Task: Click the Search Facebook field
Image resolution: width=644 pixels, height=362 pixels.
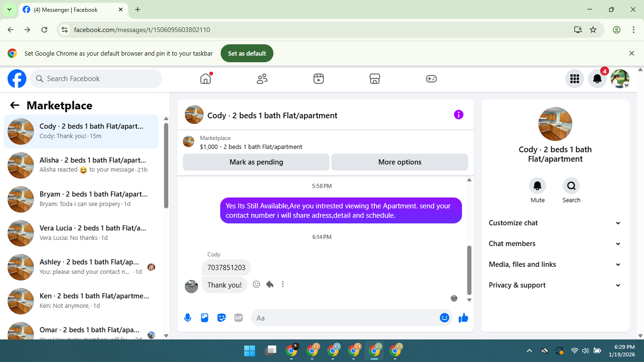Action: click(96, 79)
